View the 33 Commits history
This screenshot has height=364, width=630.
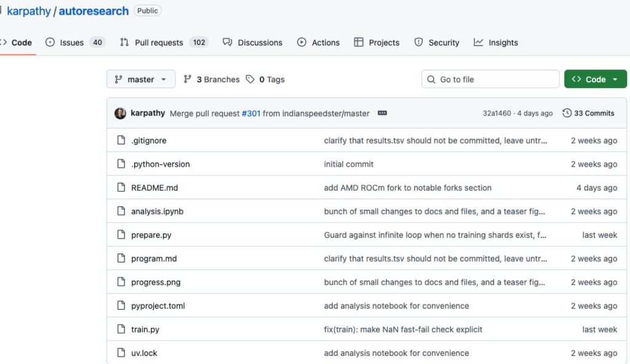[x=594, y=113]
